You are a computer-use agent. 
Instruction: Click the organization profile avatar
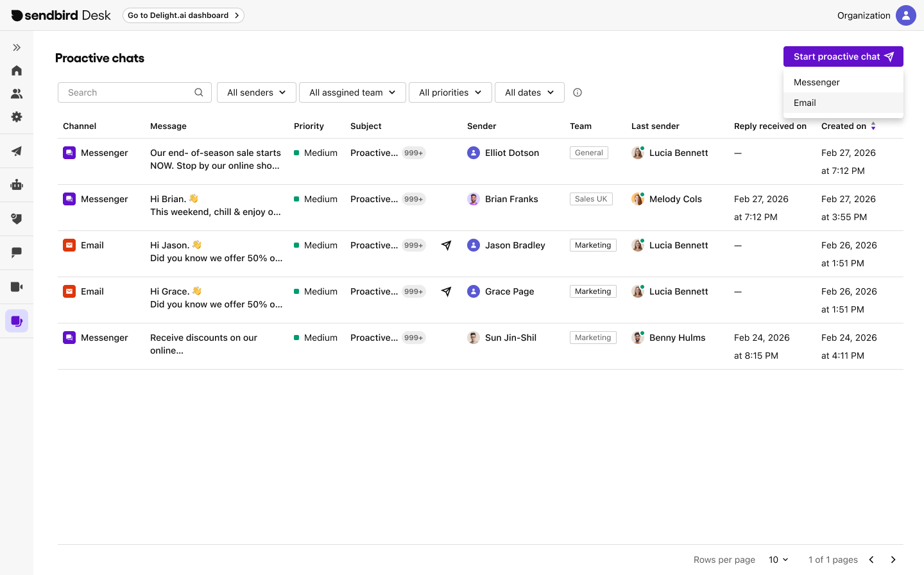pyautogui.click(x=905, y=15)
